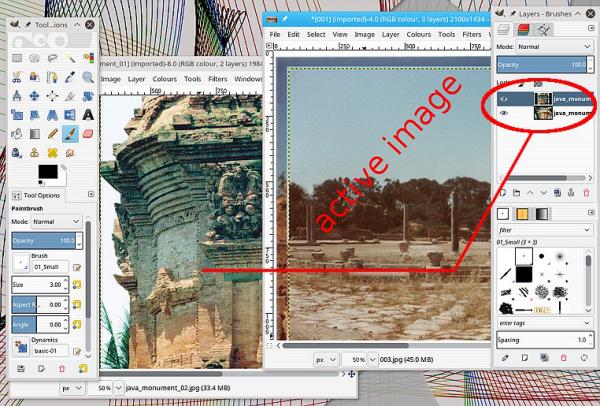
Task: Pick the Color Picker eyedropper tool
Action: [70, 77]
